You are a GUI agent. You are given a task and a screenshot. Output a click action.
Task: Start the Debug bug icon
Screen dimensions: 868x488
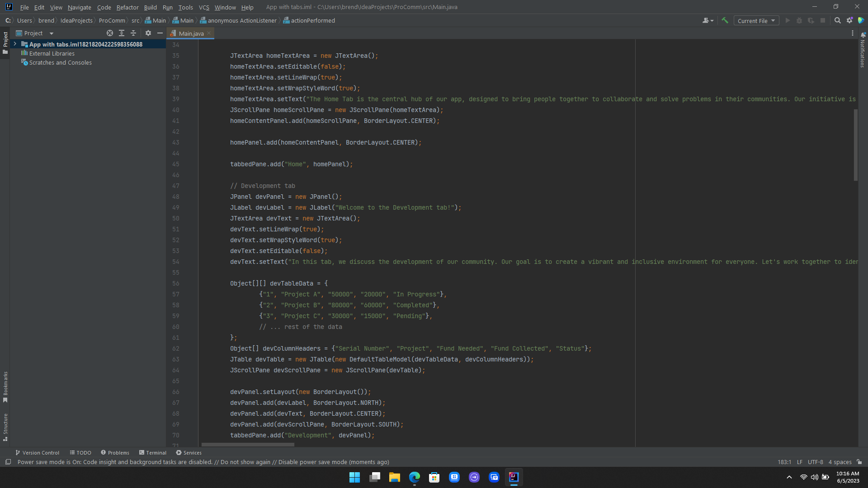(800, 20)
